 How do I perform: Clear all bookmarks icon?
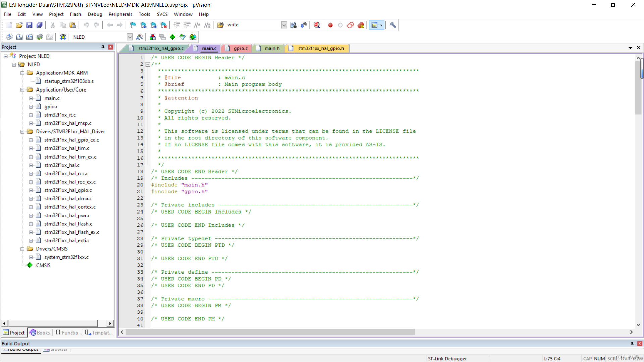point(164,25)
